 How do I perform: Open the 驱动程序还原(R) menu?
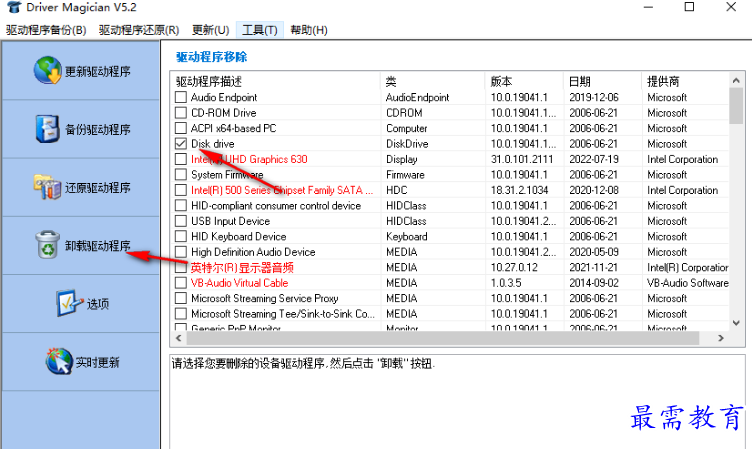139,30
